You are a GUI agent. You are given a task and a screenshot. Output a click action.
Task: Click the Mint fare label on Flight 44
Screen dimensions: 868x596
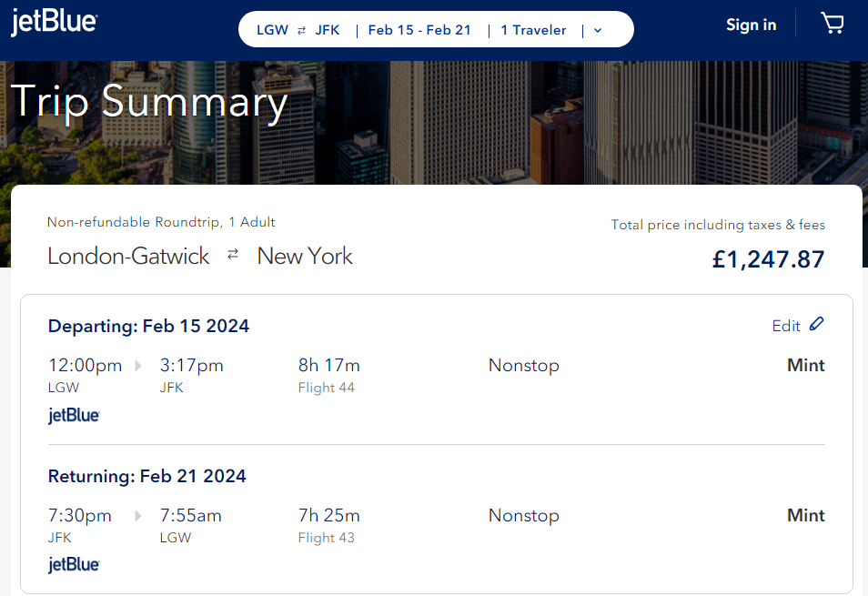805,366
